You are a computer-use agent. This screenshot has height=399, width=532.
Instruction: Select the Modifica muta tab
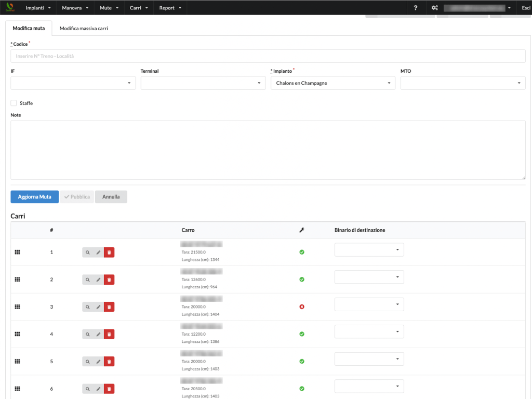[x=29, y=29]
